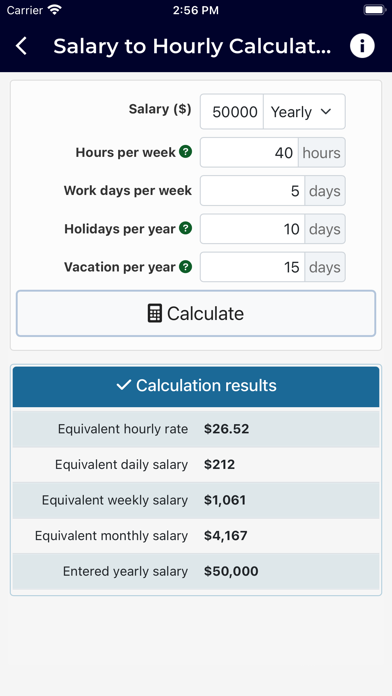Image resolution: width=392 pixels, height=696 pixels.
Task: Tap the Equivalent monthly salary row
Action: click(196, 535)
